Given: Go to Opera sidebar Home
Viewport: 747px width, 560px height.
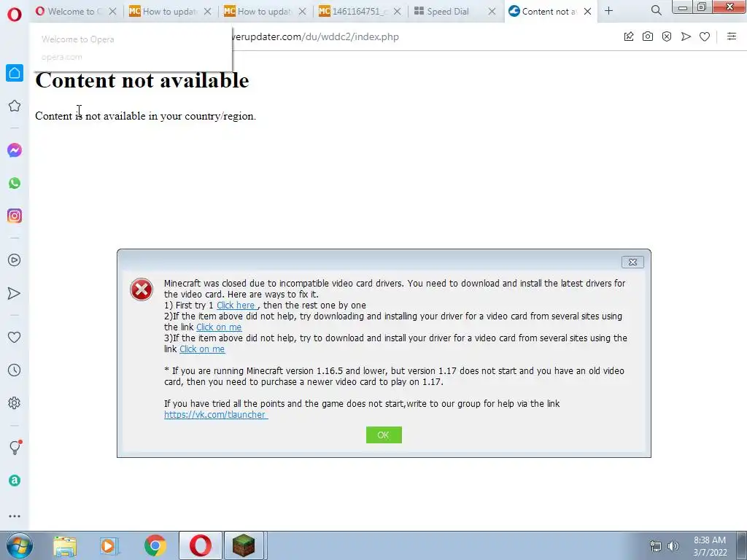Looking at the screenshot, I should point(15,73).
